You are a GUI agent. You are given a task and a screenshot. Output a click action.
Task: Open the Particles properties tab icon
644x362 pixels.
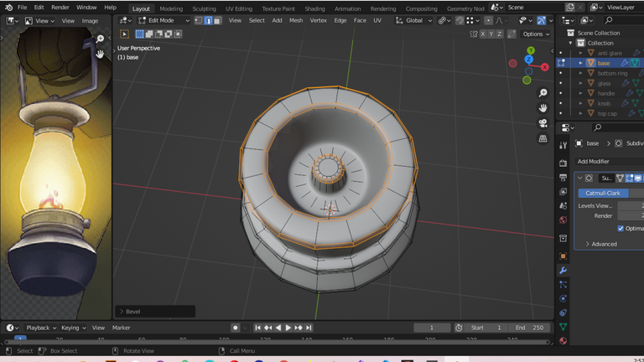point(563,284)
